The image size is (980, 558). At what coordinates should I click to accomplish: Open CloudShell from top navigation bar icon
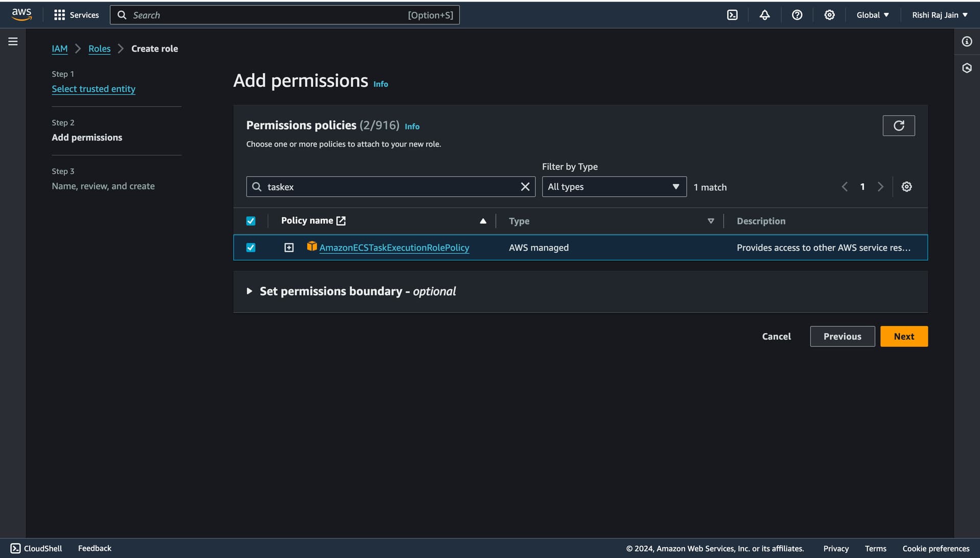[732, 15]
